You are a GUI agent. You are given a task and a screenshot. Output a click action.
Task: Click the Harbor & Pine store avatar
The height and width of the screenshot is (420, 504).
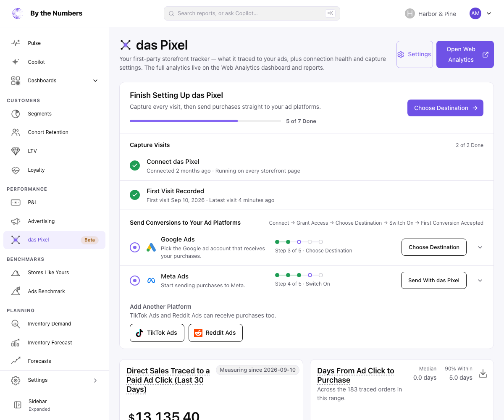coord(410,13)
